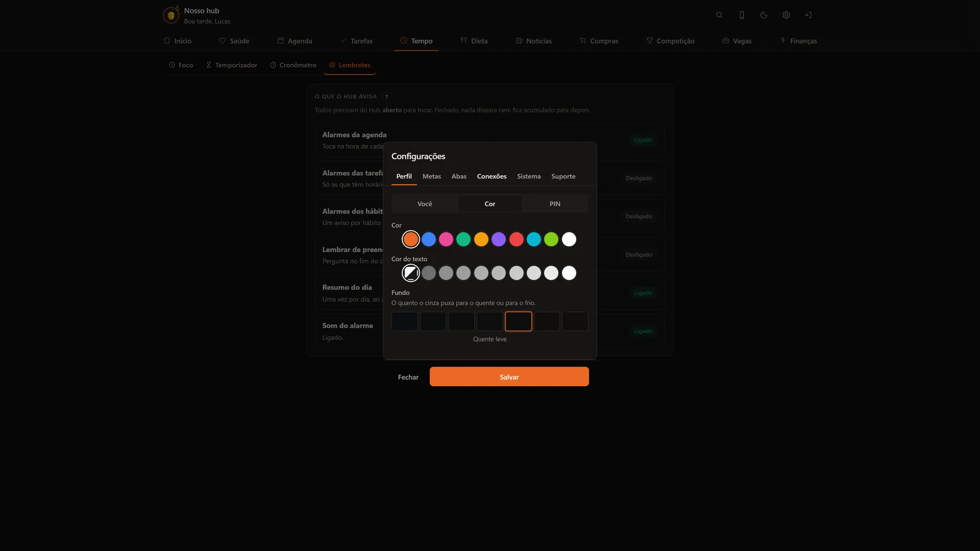Open the Vagas section

point(737,41)
